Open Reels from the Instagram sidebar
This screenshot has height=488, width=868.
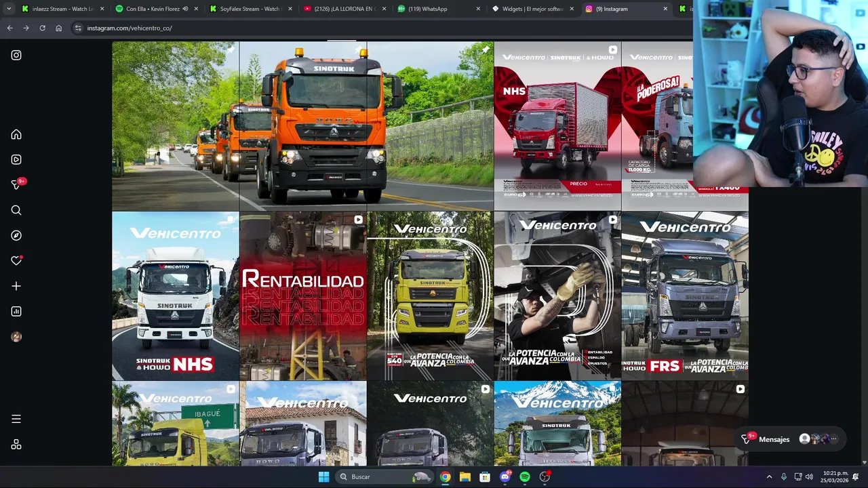click(x=16, y=159)
